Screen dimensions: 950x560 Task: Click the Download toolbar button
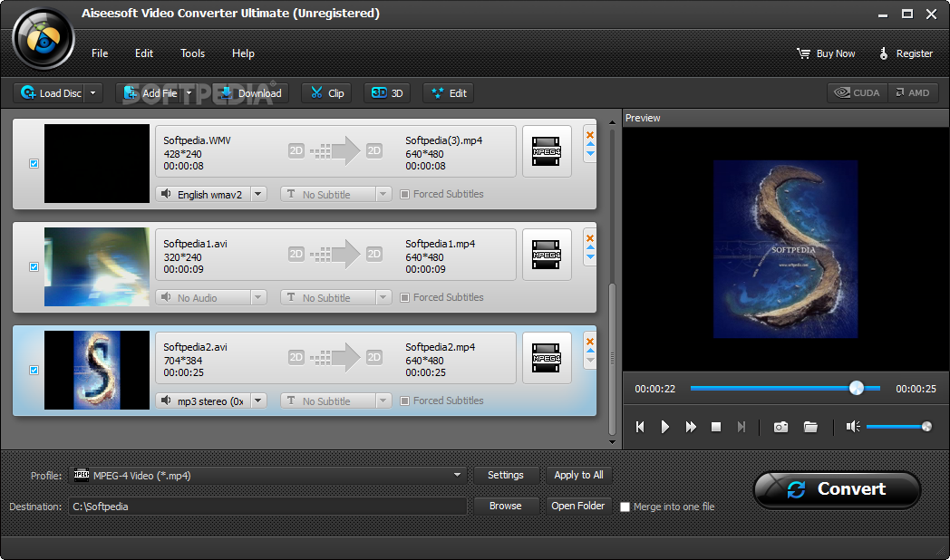click(x=251, y=93)
